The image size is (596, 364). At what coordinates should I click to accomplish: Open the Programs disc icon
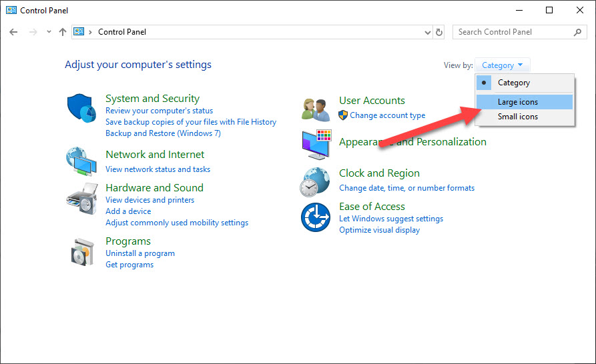pos(83,252)
